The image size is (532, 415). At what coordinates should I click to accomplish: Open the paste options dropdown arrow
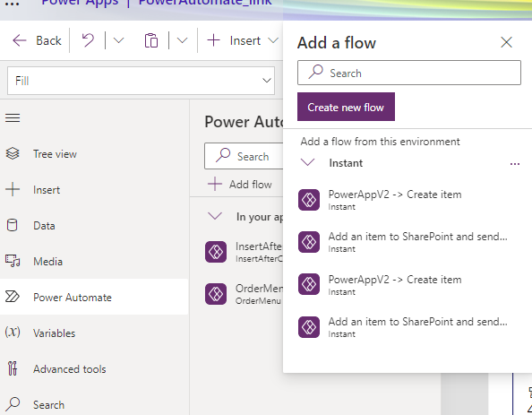pyautogui.click(x=182, y=40)
